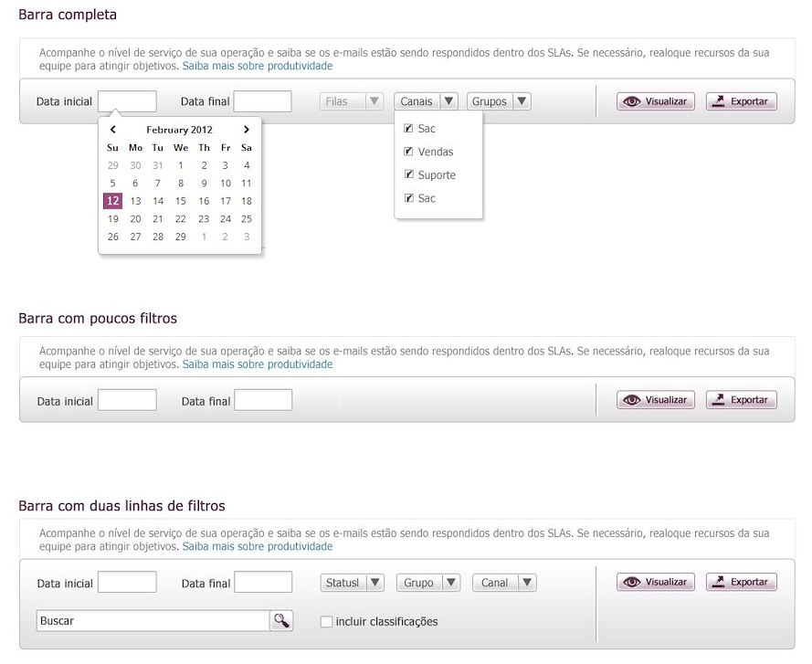Select February 15 in calendar
This screenshot has height=664, width=812.
pyautogui.click(x=180, y=201)
